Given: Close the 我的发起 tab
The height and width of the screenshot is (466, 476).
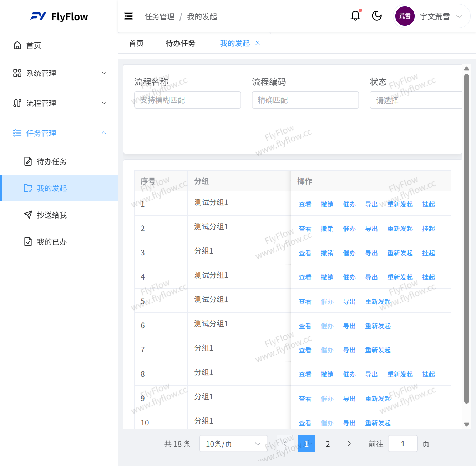Looking at the screenshot, I should 258,43.
